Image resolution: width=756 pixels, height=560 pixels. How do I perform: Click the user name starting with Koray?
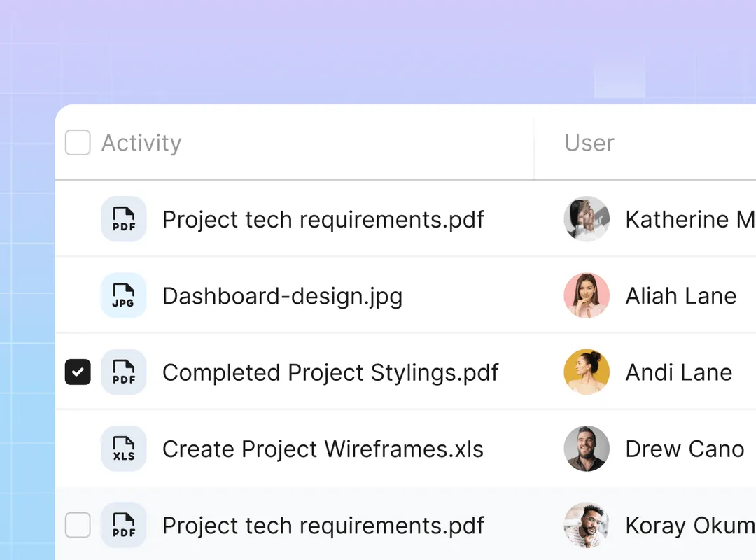click(690, 526)
